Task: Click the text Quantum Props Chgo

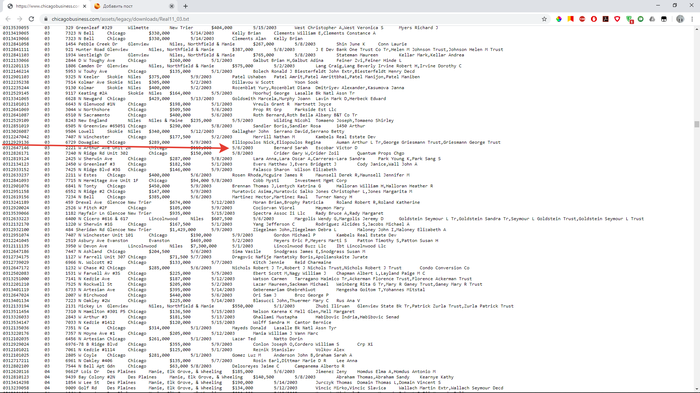Action: click(380, 153)
